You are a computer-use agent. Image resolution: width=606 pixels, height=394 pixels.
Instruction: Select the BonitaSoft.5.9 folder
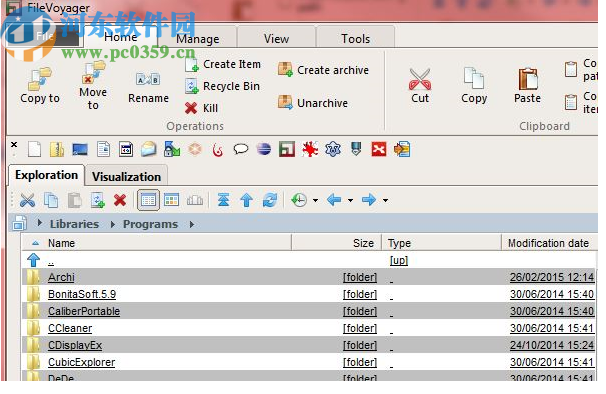coord(308,294)
